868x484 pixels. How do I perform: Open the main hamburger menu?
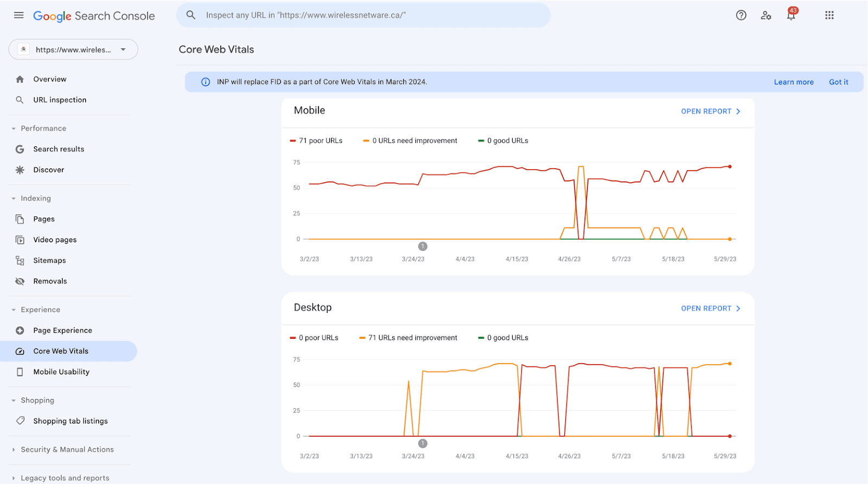click(x=18, y=15)
